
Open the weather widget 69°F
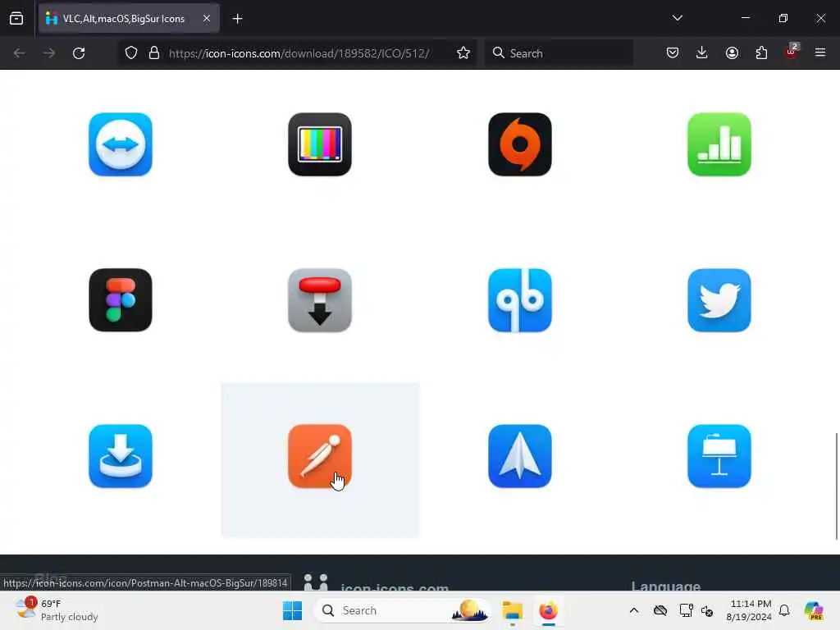pos(57,610)
